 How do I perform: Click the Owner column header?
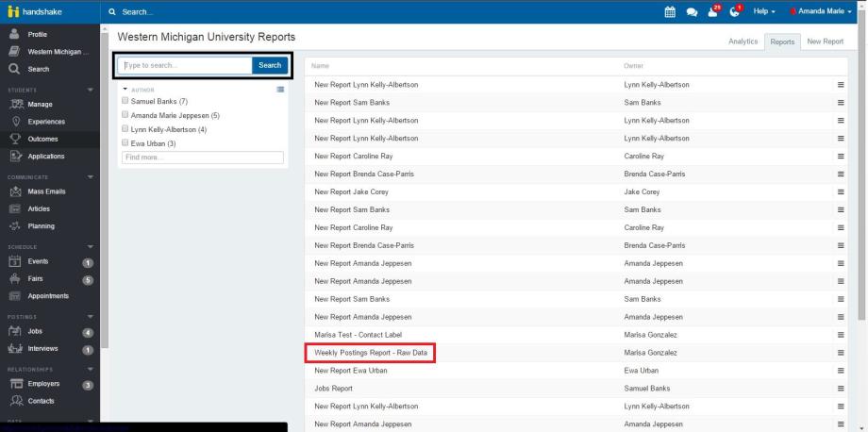pos(634,66)
